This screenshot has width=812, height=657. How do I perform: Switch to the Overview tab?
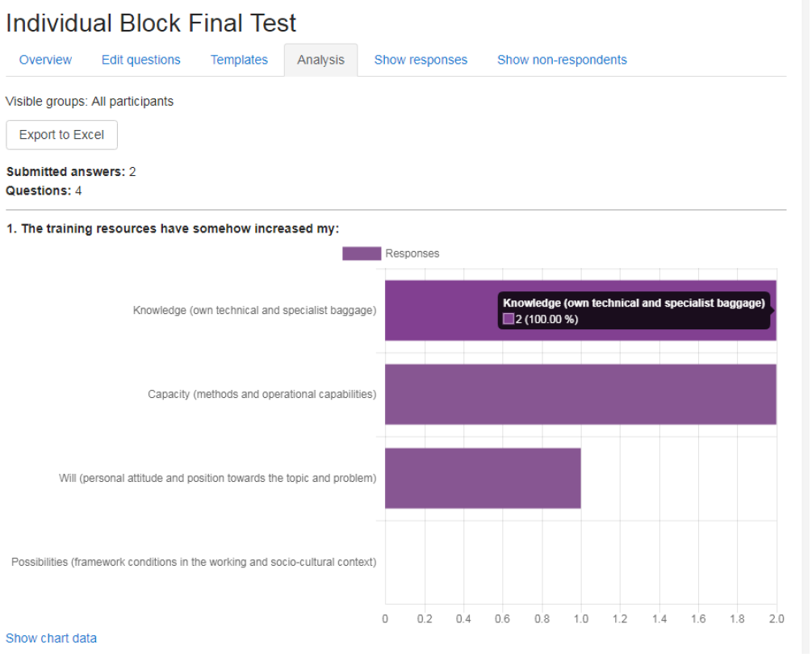pyautogui.click(x=45, y=59)
